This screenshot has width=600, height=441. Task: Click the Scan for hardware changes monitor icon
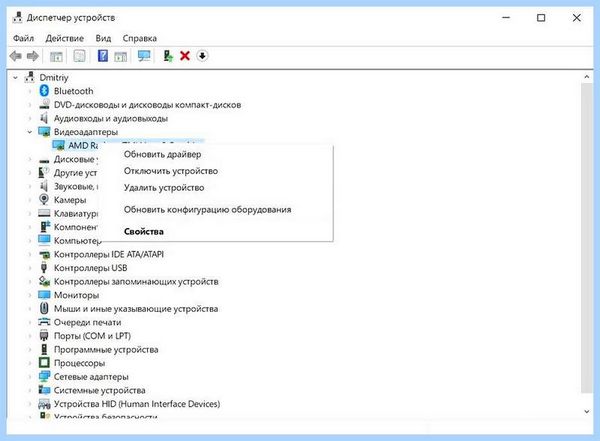pos(144,56)
